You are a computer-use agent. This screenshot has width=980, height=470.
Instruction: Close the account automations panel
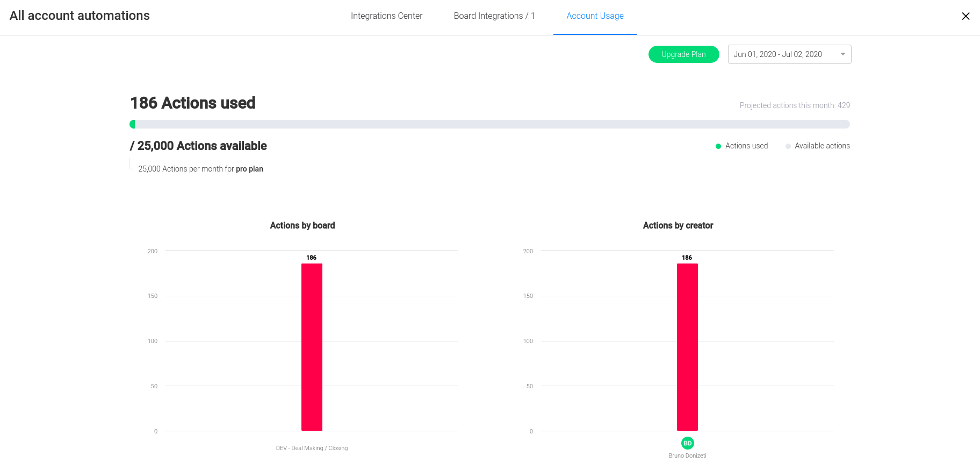click(965, 16)
